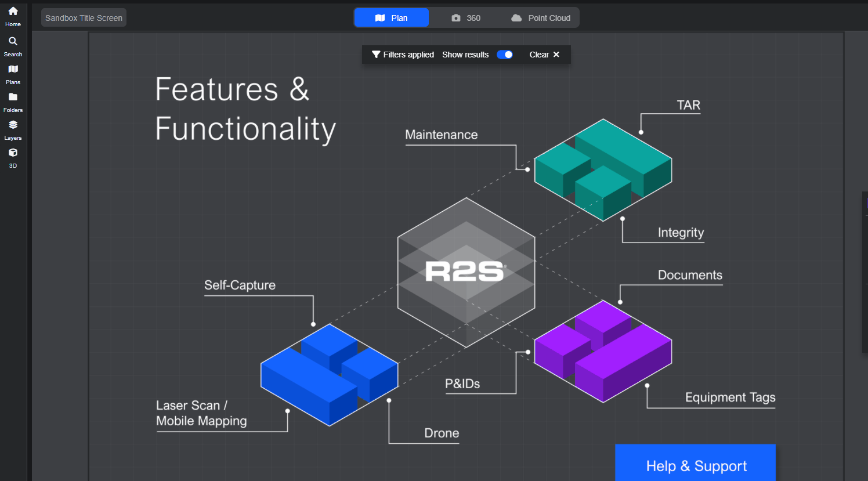Click the central R2S cube
The height and width of the screenshot is (481, 868).
pyautogui.click(x=466, y=272)
